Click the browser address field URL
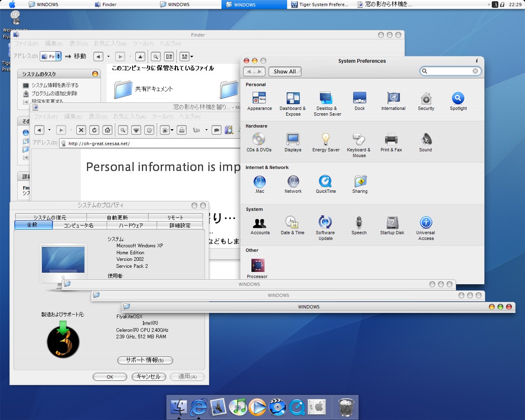525x420 pixels. pos(99,144)
